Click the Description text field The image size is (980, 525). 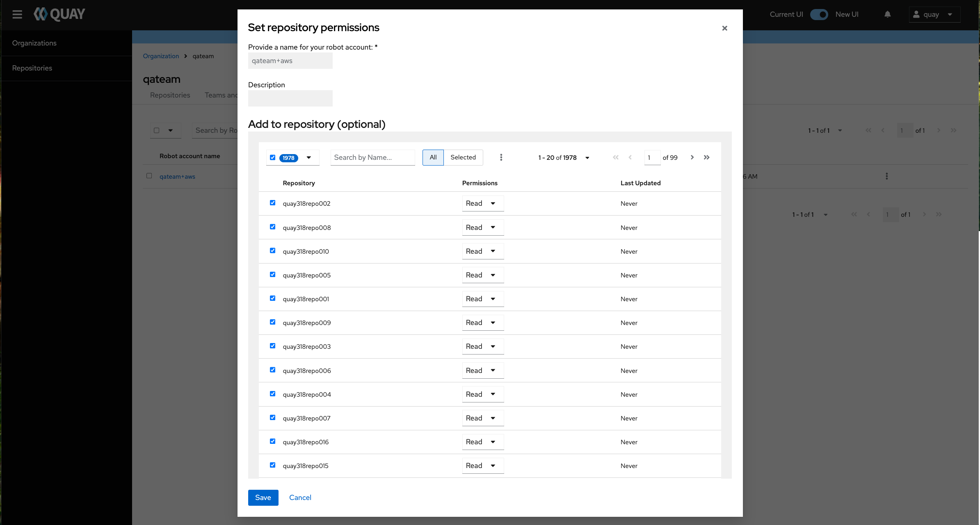(x=290, y=98)
